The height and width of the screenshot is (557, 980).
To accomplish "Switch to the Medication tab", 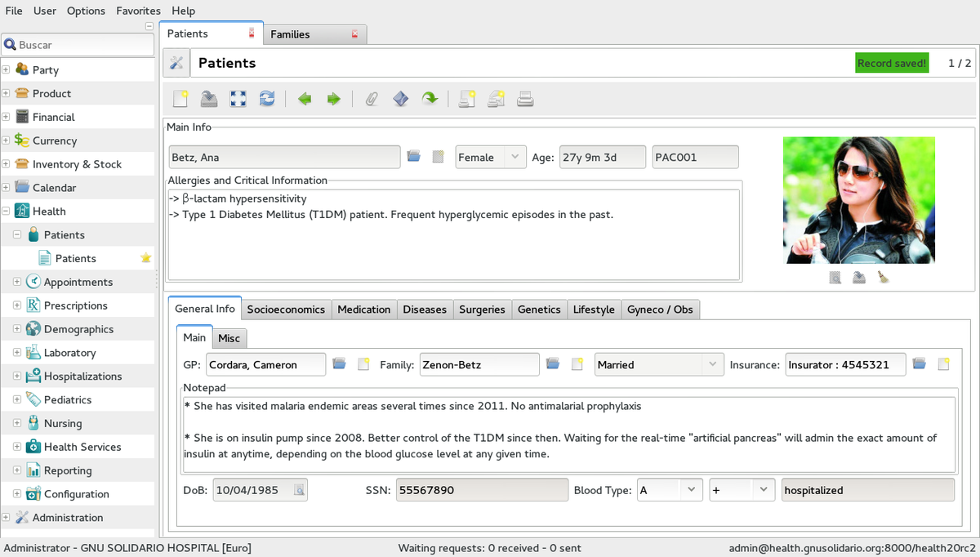I will [364, 310].
